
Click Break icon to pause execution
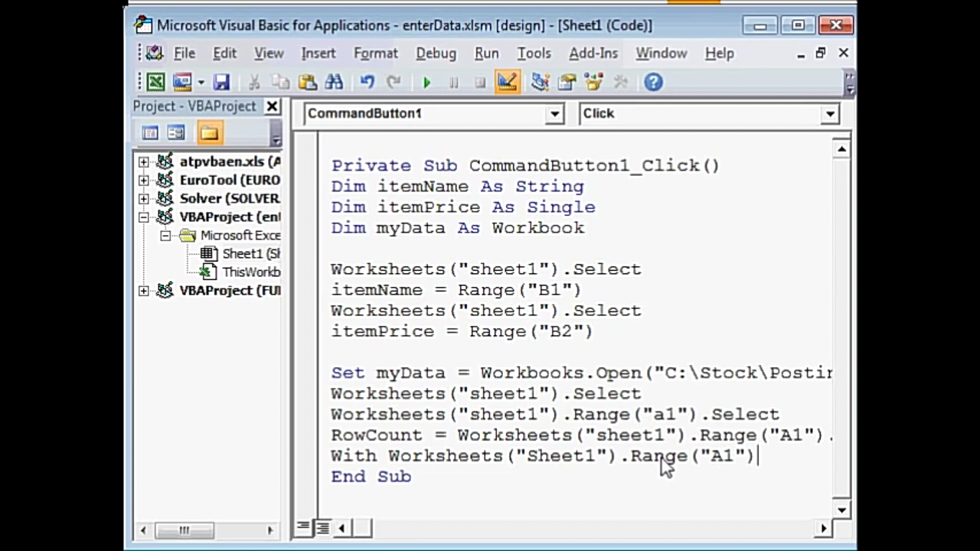[453, 82]
